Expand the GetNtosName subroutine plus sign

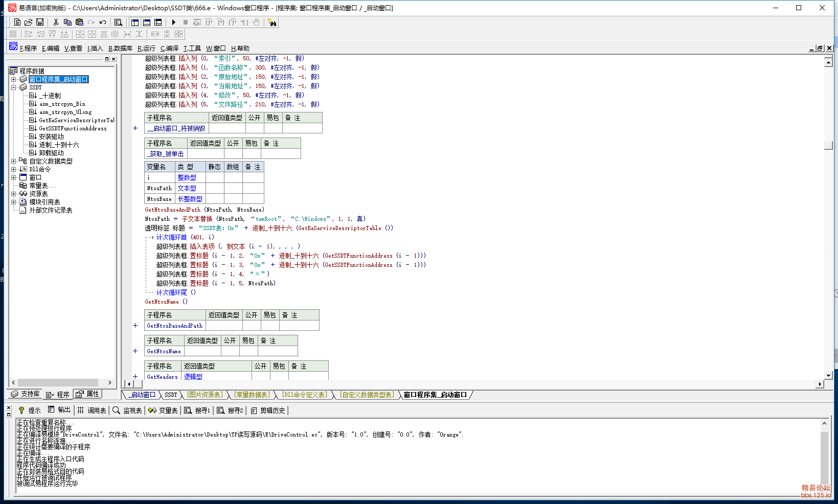pyautogui.click(x=135, y=351)
